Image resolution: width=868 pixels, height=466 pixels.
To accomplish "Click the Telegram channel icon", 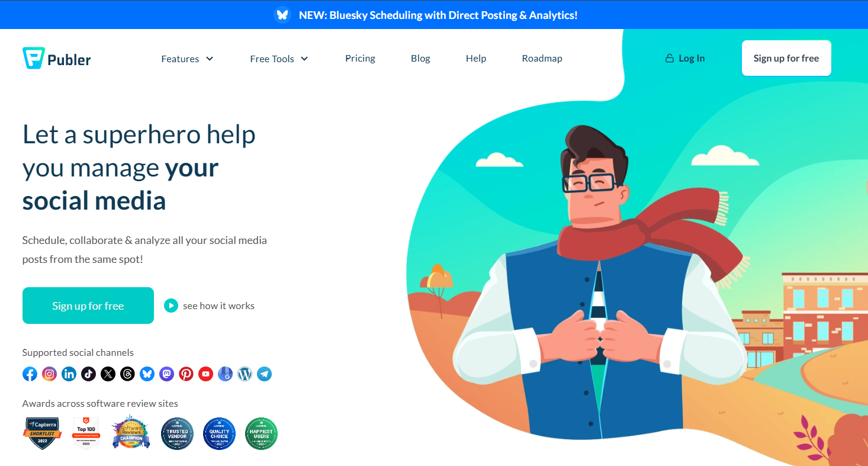I will (x=264, y=374).
